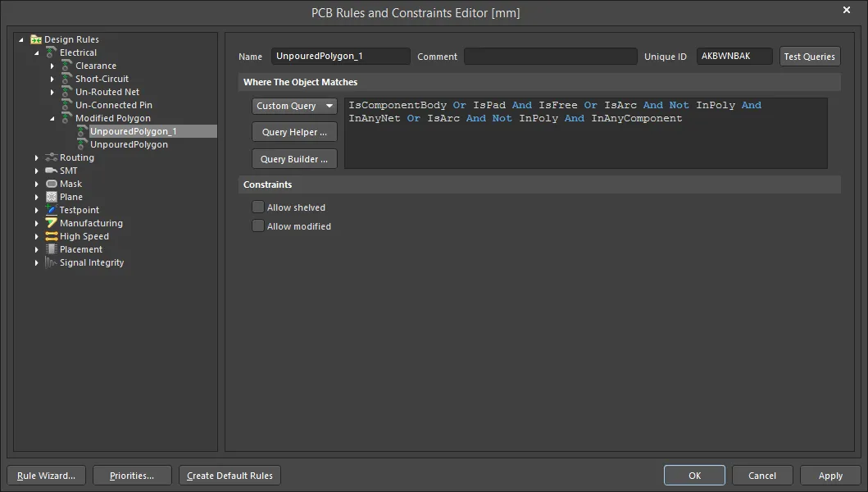Expand the Plane category
The height and width of the screenshot is (492, 868).
37,198
